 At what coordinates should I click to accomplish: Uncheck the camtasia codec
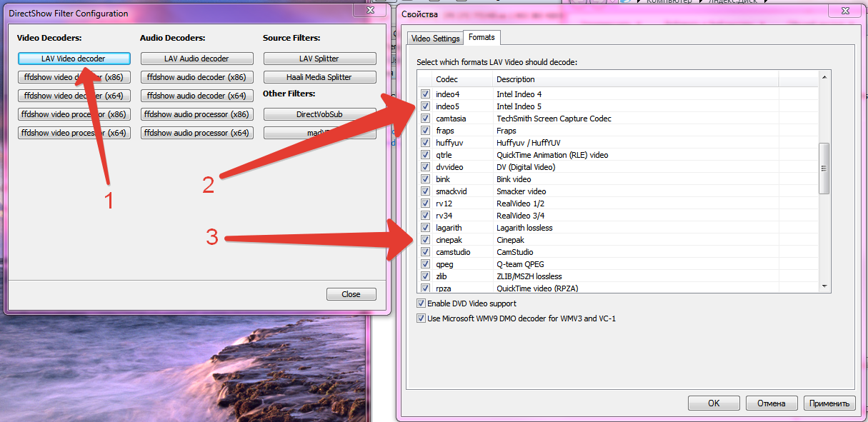pos(424,118)
